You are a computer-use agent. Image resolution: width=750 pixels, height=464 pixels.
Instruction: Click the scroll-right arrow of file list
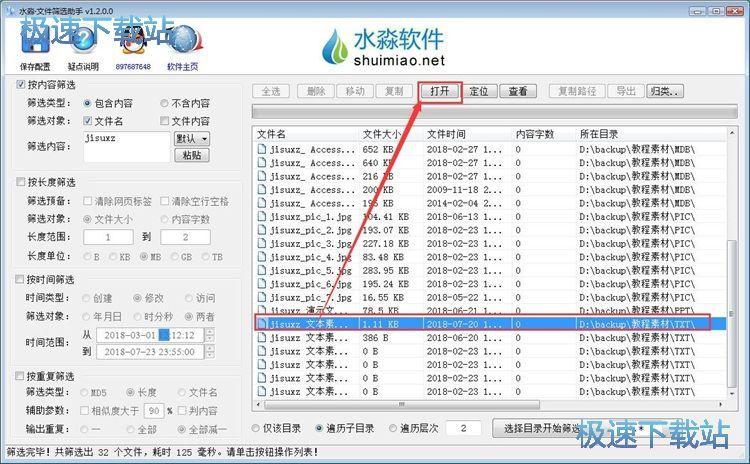721,405
